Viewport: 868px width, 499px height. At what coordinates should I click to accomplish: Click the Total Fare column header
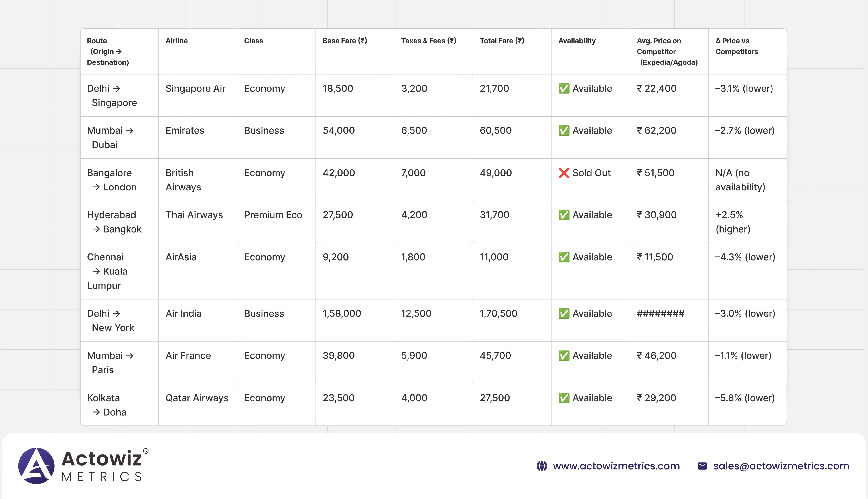[x=502, y=41]
